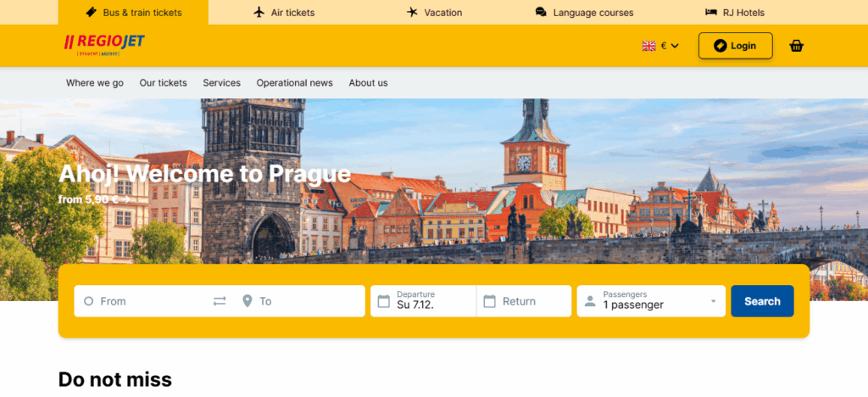Open the Passengers dropdown arrow
Image resolution: width=868 pixels, height=397 pixels.
tap(713, 301)
